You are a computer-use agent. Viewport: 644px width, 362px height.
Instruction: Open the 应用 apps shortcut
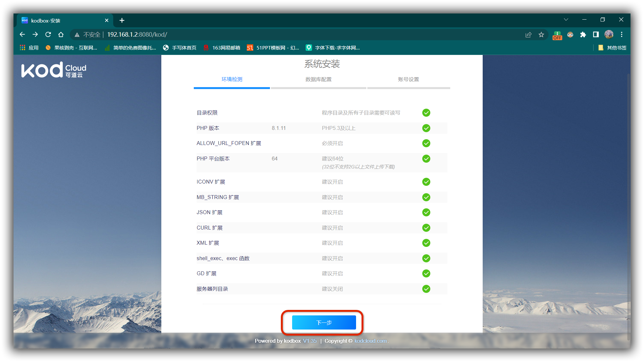click(29, 48)
